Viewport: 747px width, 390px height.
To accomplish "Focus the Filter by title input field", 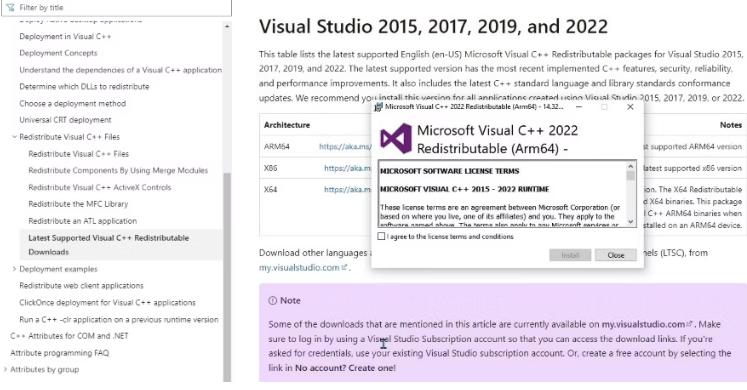I will coord(116,8).
